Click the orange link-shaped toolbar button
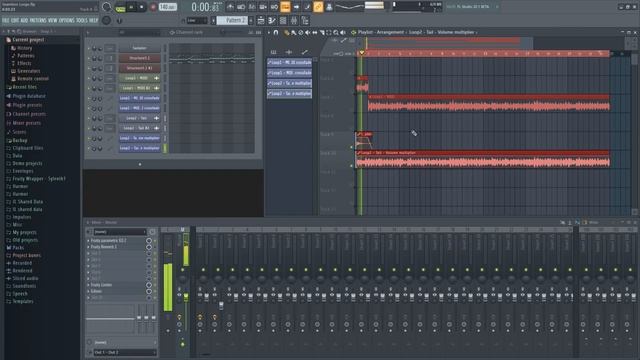The height and width of the screenshot is (360, 640). (x=318, y=7)
